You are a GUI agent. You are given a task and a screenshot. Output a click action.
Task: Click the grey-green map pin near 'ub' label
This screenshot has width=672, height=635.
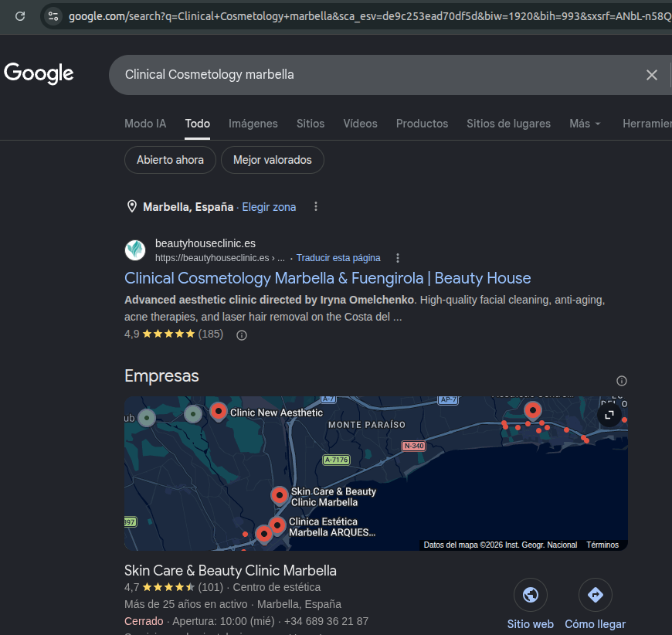[x=147, y=418]
